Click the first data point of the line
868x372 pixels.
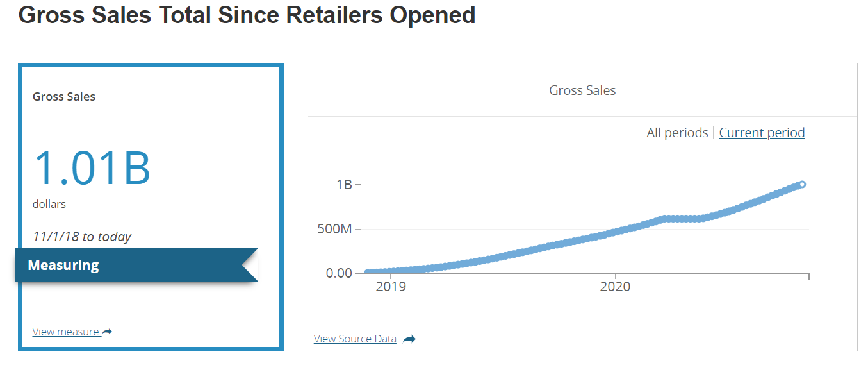pyautogui.click(x=367, y=273)
